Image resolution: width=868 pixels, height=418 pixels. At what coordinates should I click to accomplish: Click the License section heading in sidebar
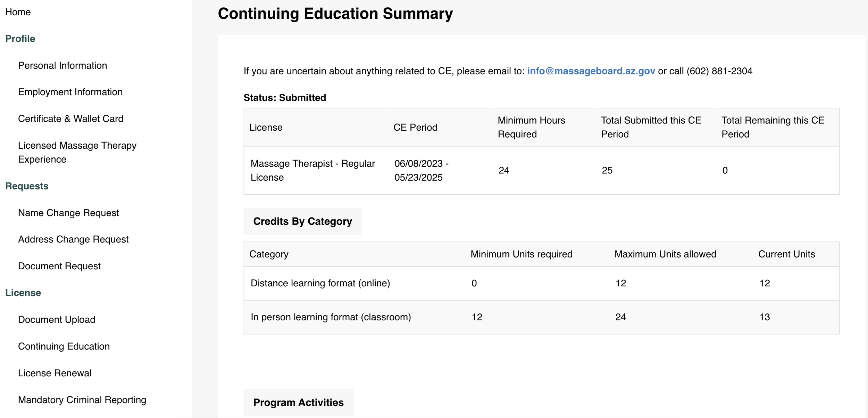coord(23,293)
